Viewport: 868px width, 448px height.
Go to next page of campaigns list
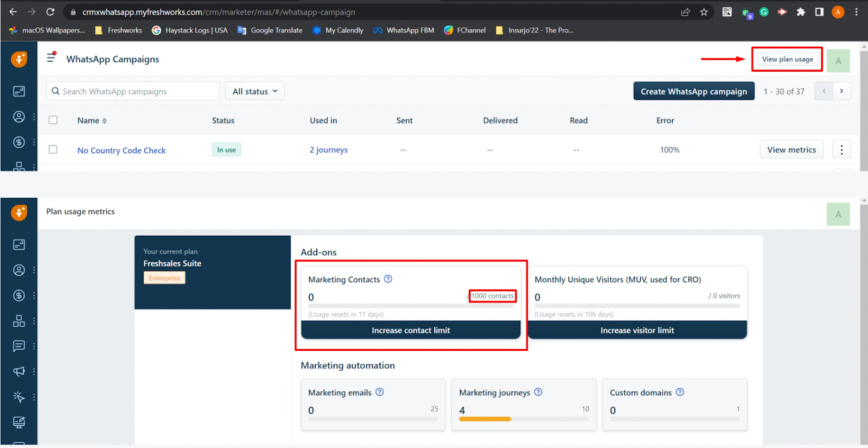tap(841, 91)
